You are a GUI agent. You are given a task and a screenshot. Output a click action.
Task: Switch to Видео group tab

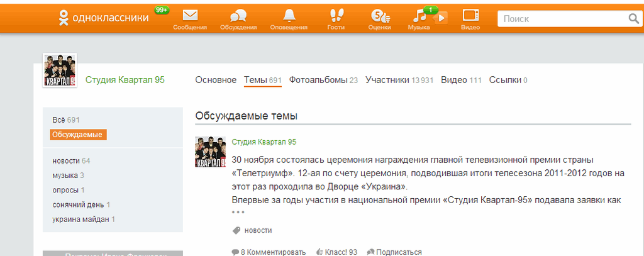[461, 80]
